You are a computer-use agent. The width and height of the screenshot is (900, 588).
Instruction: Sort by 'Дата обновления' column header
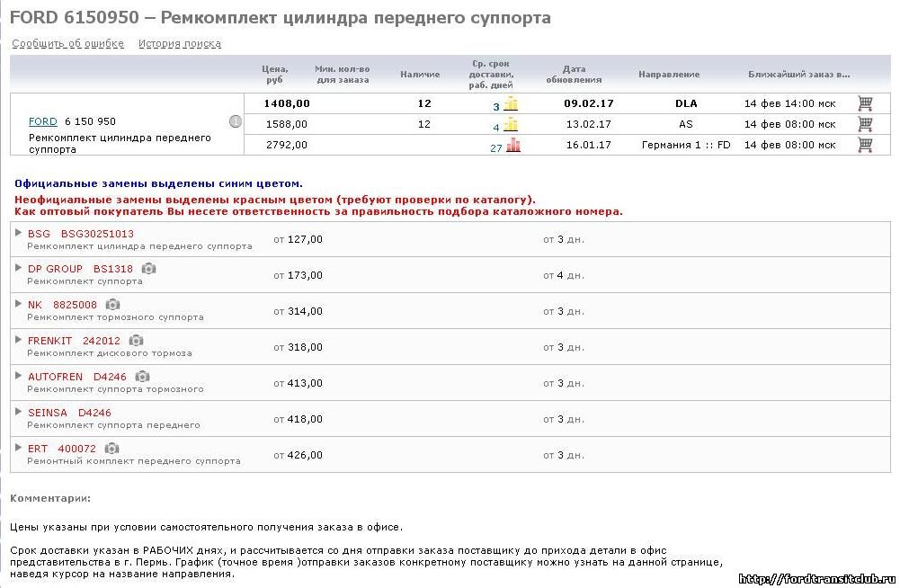click(574, 74)
